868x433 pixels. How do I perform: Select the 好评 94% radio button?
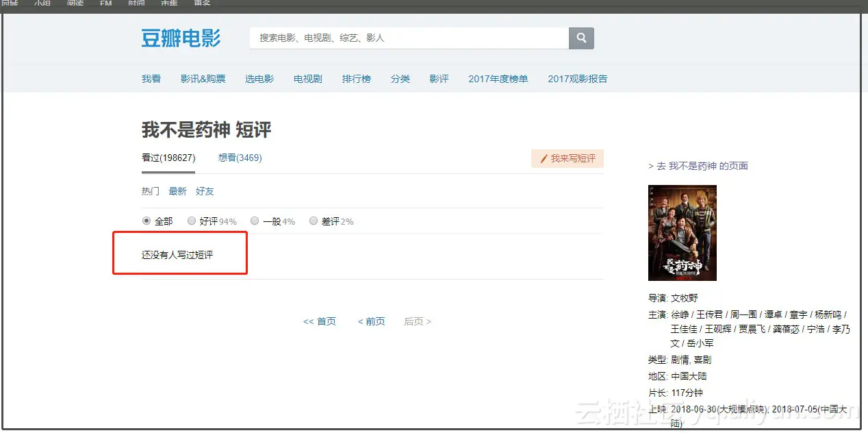click(x=192, y=221)
